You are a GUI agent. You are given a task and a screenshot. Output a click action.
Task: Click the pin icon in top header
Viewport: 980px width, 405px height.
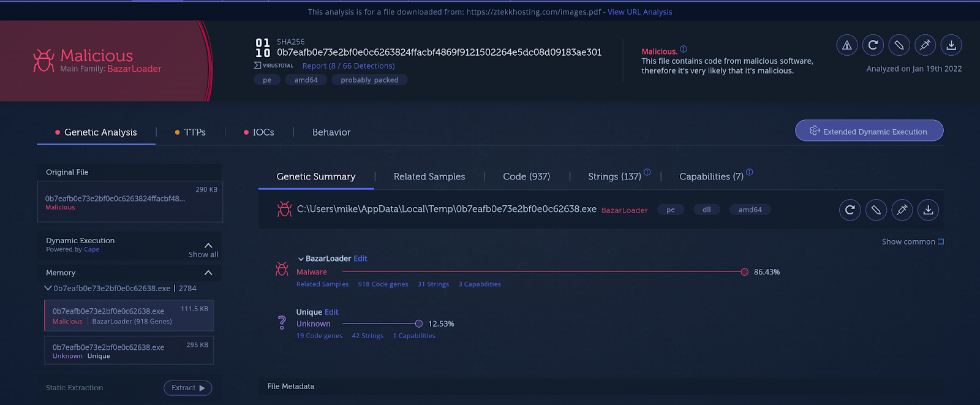click(925, 45)
